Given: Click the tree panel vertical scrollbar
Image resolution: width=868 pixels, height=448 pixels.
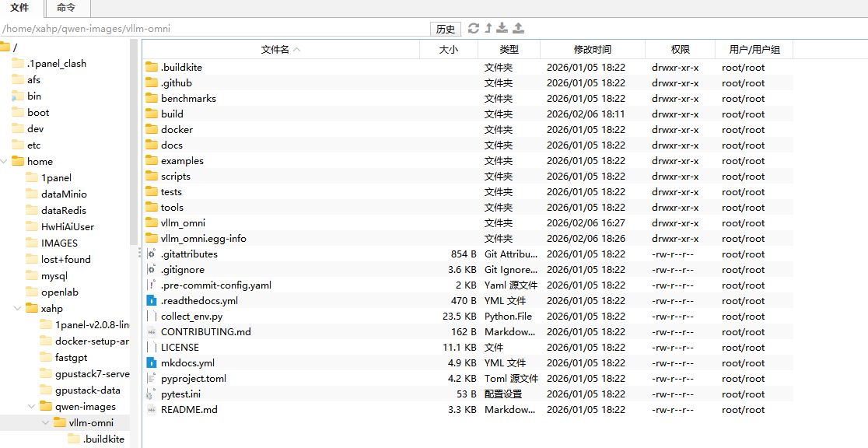Looking at the screenshot, I should 134,142.
